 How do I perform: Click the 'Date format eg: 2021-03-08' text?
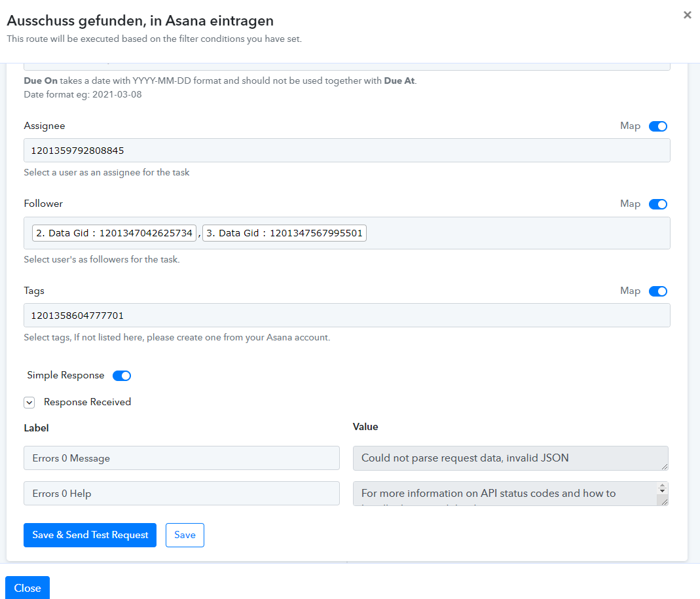pos(83,95)
